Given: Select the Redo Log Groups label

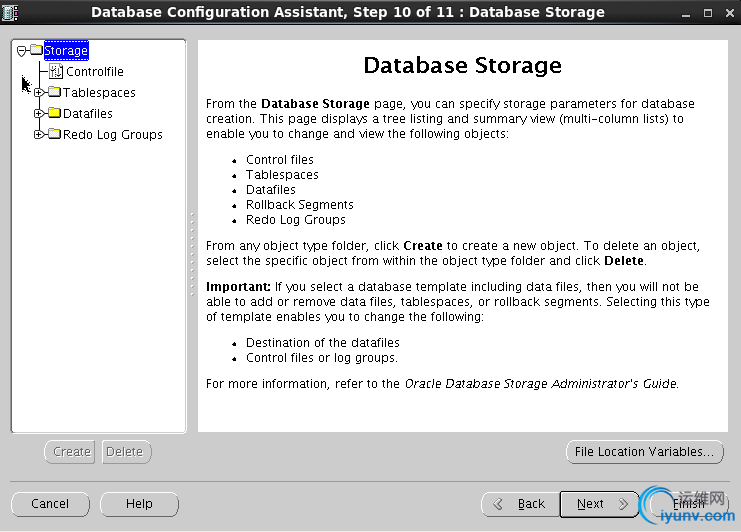Looking at the screenshot, I should click(112, 135).
